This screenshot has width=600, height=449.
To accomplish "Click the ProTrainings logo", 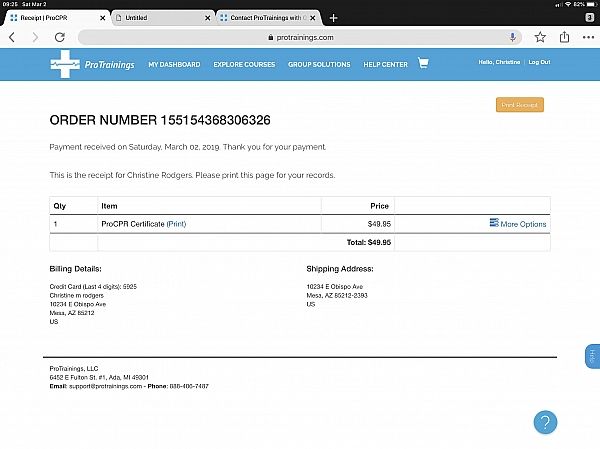I will (x=92, y=64).
